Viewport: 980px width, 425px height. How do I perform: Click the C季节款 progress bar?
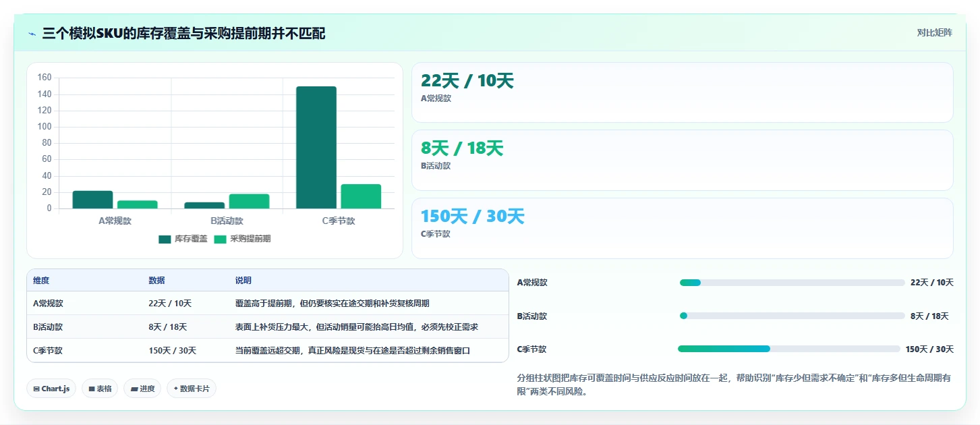click(789, 349)
